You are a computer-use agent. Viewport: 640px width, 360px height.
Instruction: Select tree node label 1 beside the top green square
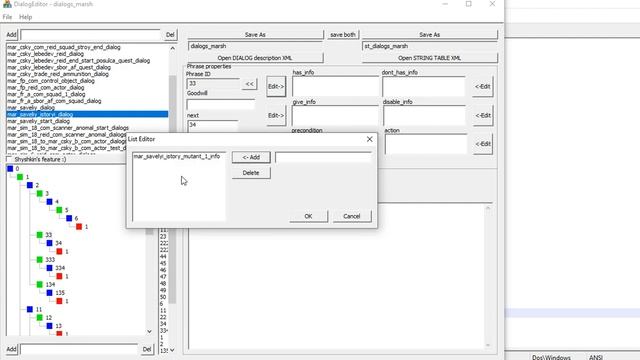(27, 177)
